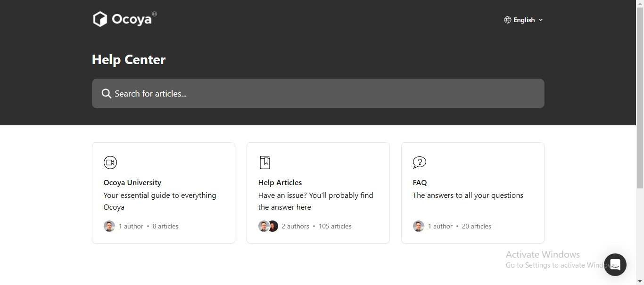Click the "2 authors" text
Screen dimensions: 644x285
pos(296,226)
